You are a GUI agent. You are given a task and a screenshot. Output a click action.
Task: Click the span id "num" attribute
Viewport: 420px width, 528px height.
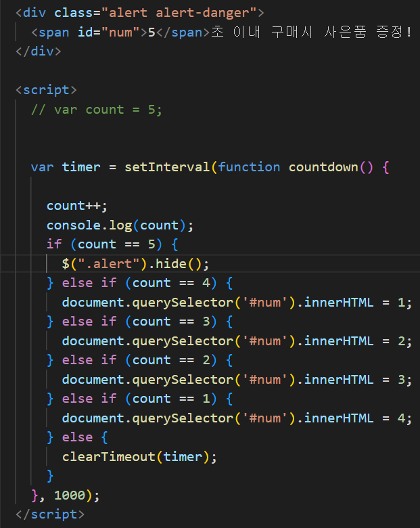click(x=109, y=32)
